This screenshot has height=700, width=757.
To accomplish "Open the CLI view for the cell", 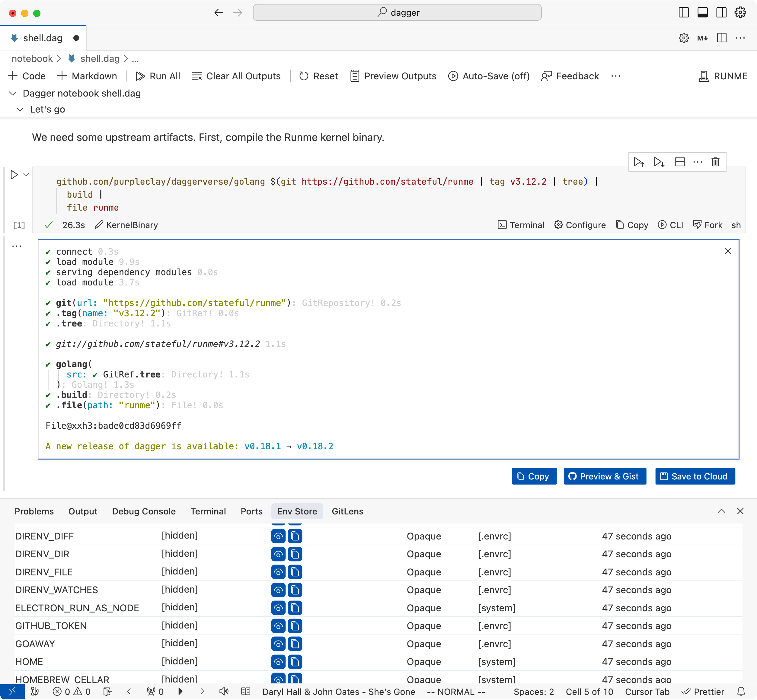I will pyautogui.click(x=671, y=225).
